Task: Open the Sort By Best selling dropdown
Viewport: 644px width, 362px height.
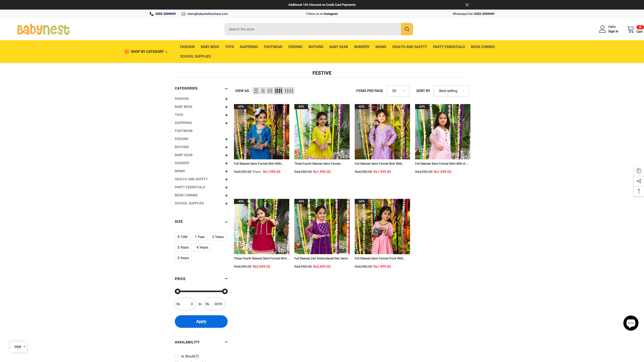Action: tap(451, 91)
